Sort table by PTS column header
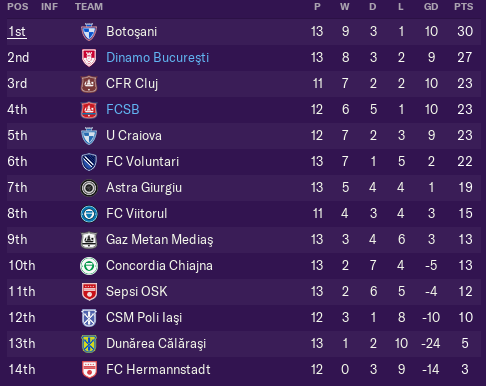Viewport: 486px width, 386px height. coord(463,7)
